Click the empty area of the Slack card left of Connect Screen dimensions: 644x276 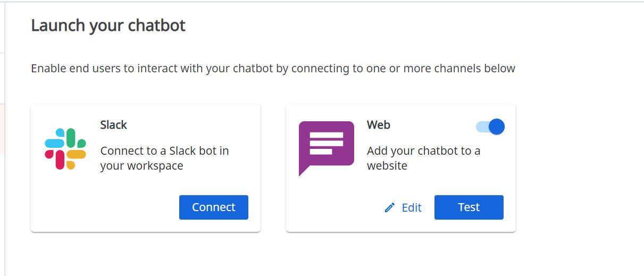pos(104,207)
